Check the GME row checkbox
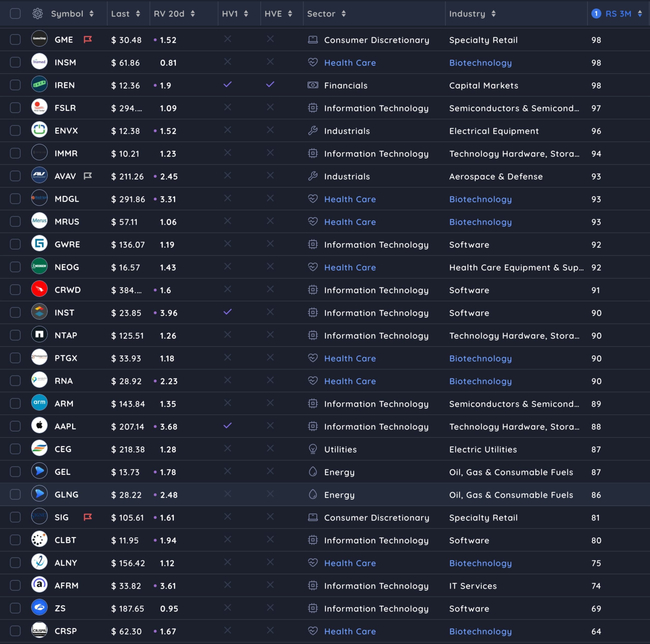The image size is (650, 644). tap(15, 40)
